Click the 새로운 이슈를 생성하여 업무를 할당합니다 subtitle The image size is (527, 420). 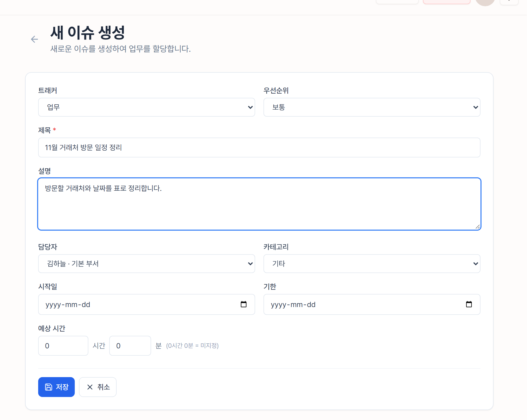pos(121,49)
